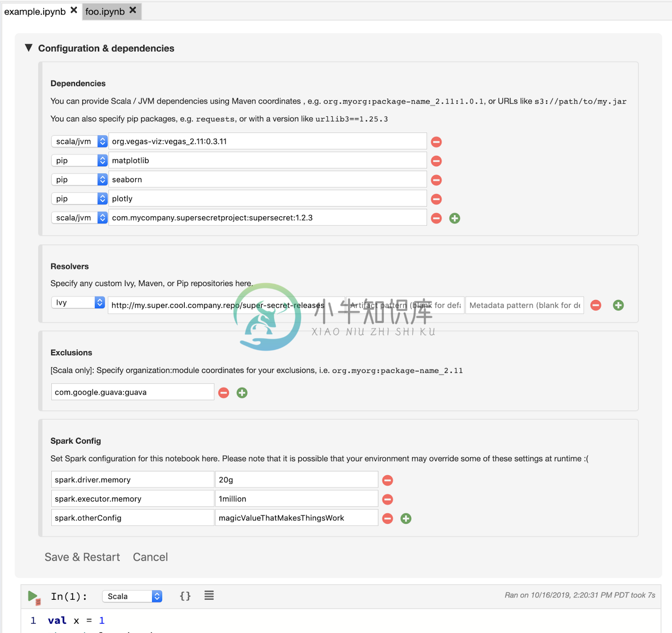Image resolution: width=672 pixels, height=633 pixels.
Task: Remove the spark.executor.memory config
Action: (387, 499)
